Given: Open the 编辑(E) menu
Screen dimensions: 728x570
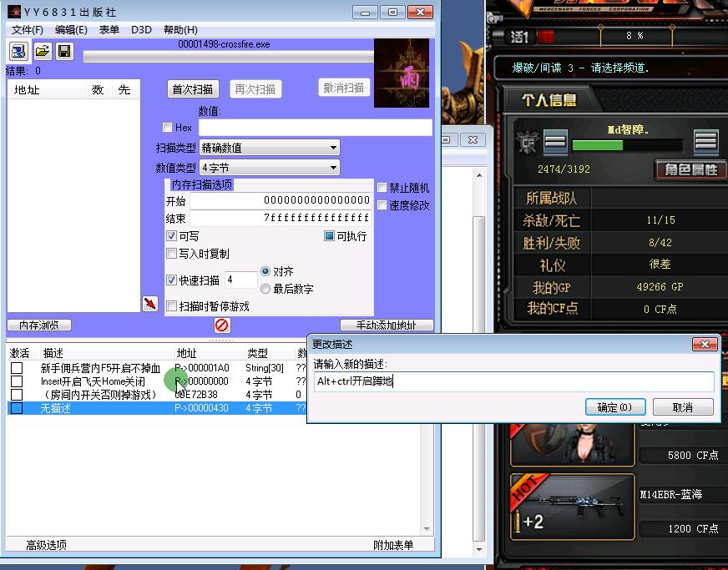Looking at the screenshot, I should (71, 30).
